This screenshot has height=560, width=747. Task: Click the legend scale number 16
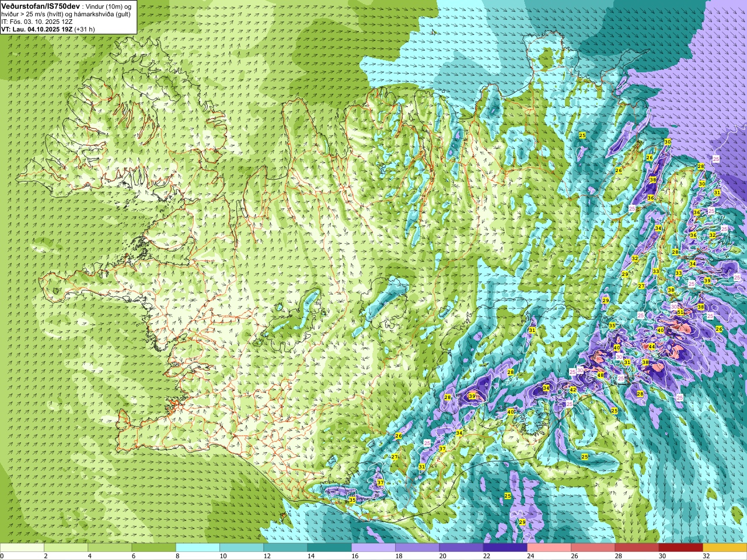pos(355,556)
